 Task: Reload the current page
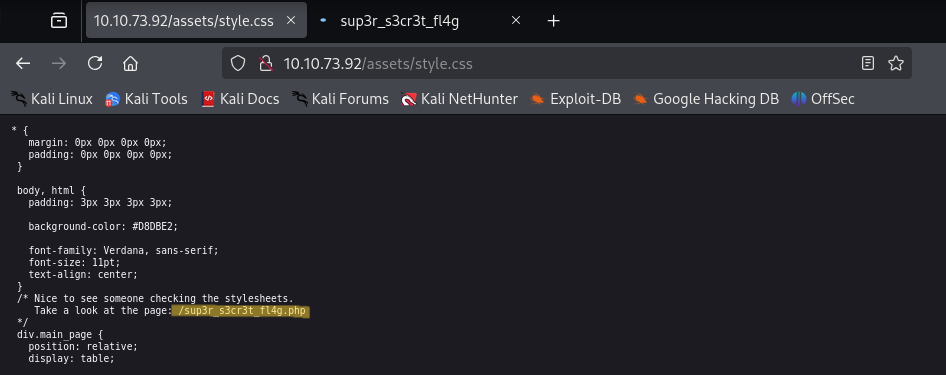click(x=95, y=63)
